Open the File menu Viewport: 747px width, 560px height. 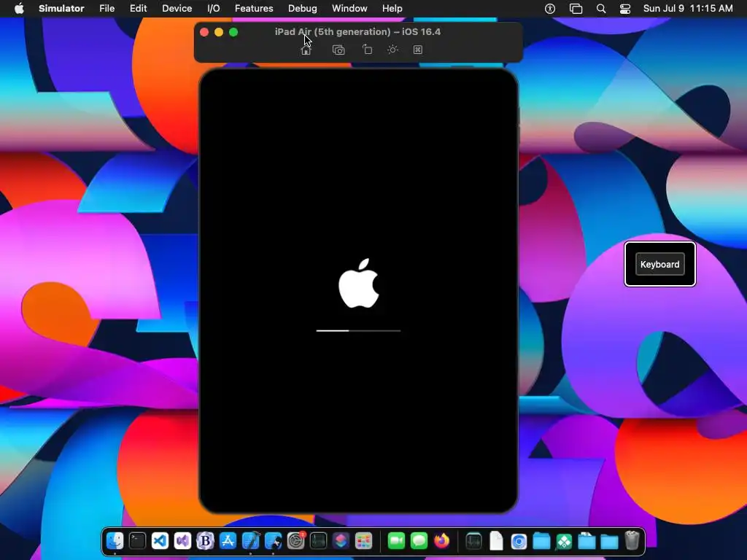(x=107, y=9)
